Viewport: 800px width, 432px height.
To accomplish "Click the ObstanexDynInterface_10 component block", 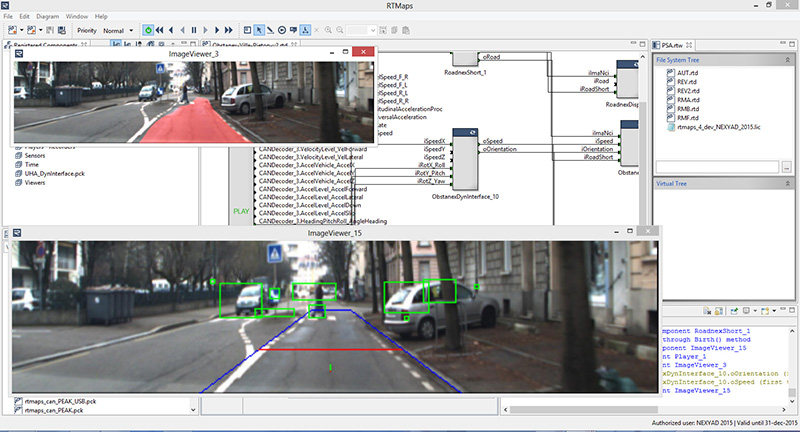I will [x=465, y=160].
